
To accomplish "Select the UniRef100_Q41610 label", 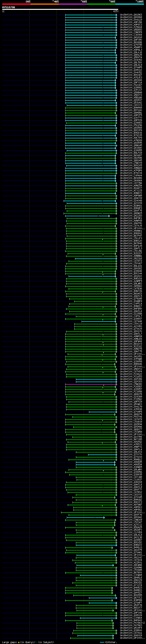I will (x=131, y=276).
